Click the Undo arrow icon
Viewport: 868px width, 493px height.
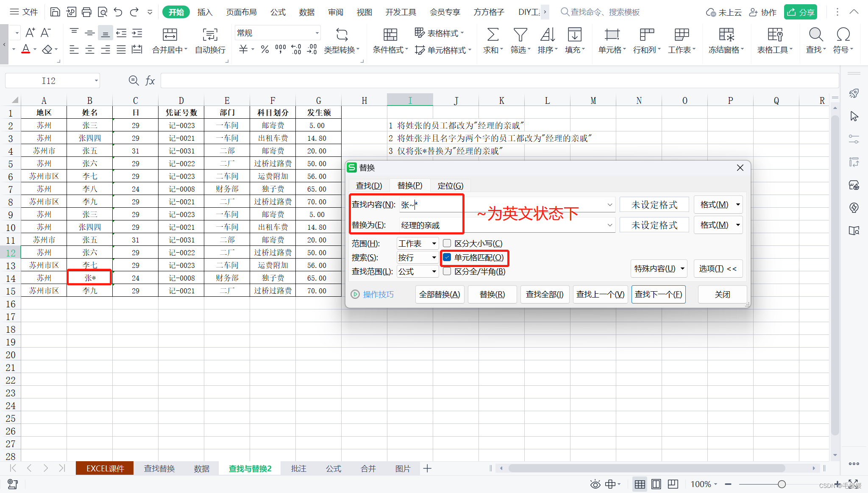pyautogui.click(x=118, y=12)
